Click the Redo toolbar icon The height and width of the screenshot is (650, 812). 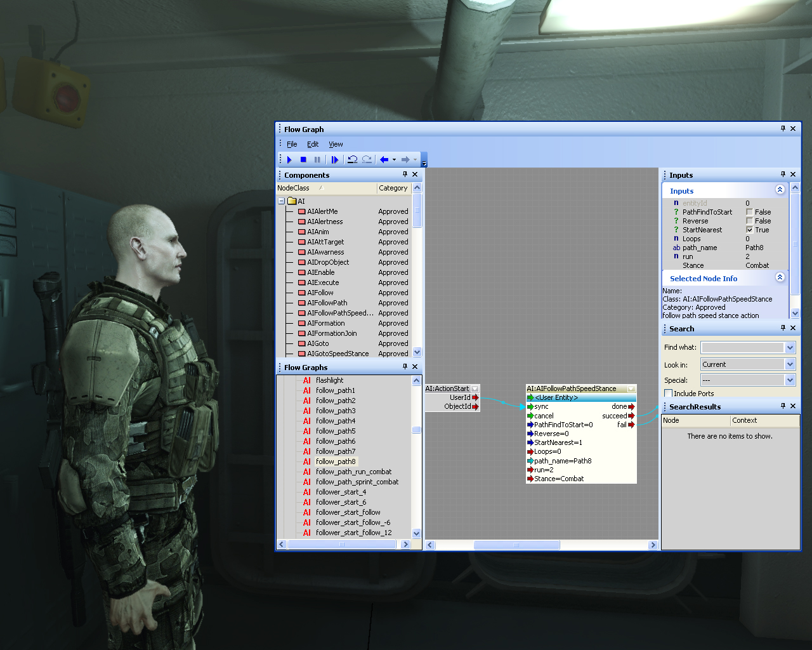coord(367,160)
